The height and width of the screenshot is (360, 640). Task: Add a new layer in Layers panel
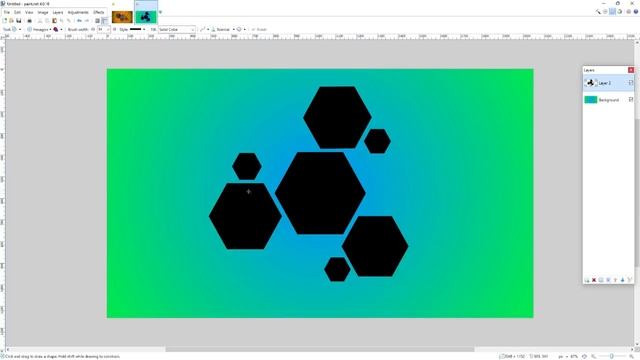(587, 280)
